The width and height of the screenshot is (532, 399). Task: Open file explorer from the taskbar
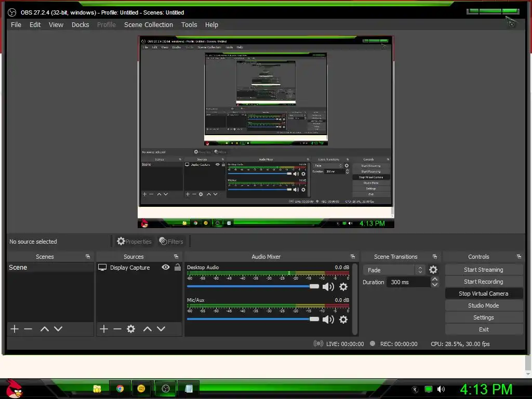[97, 389]
